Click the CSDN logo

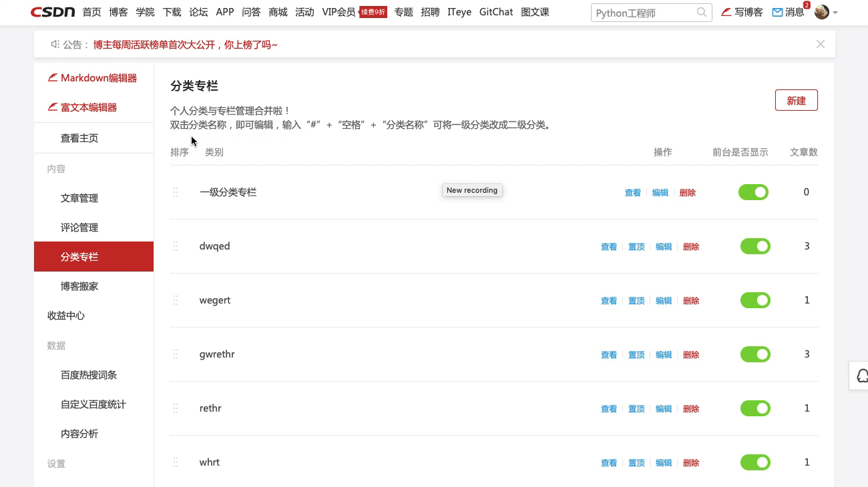pos(53,12)
